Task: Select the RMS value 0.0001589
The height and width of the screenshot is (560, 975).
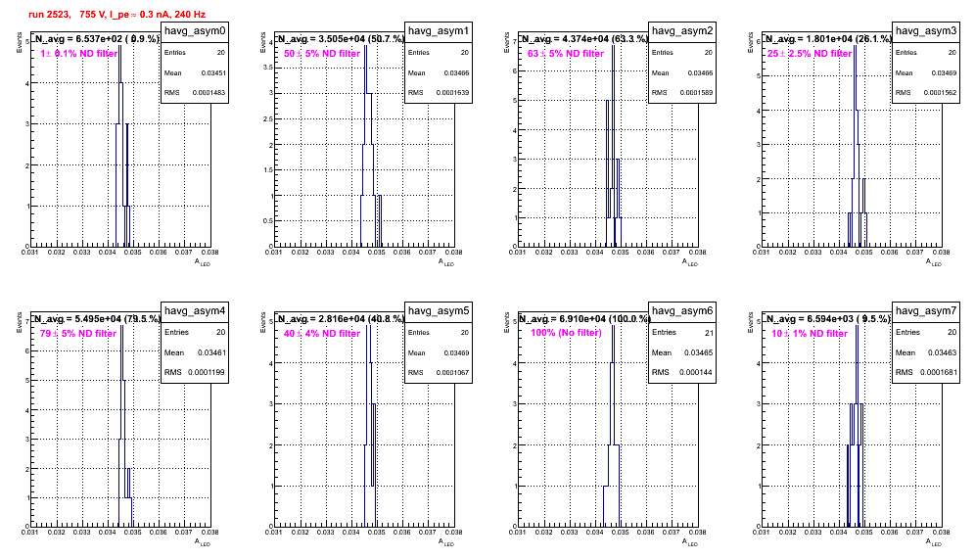Action: [696, 93]
